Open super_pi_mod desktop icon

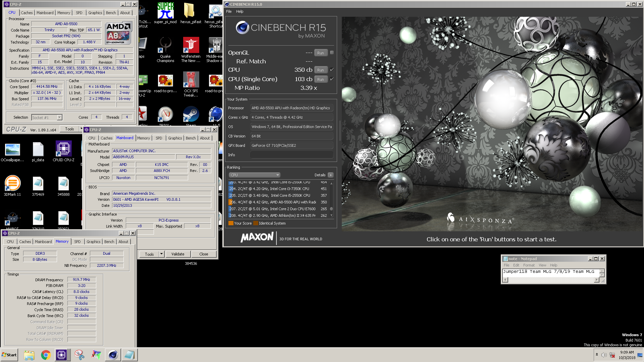165,13
